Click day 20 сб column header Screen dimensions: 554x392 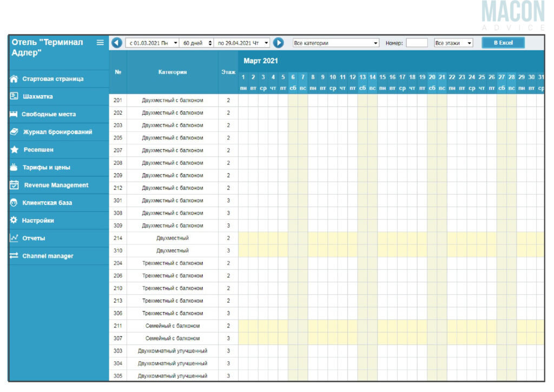click(432, 82)
